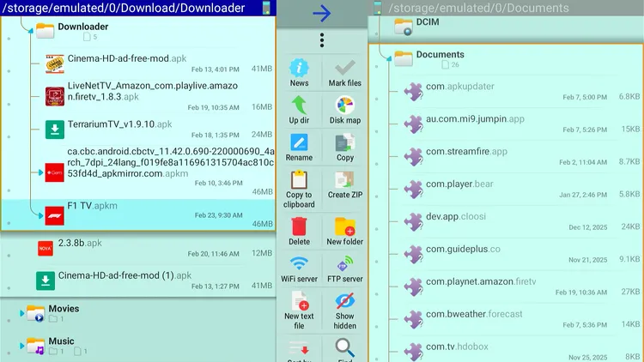Click the Create ZIP icon

tap(344, 180)
